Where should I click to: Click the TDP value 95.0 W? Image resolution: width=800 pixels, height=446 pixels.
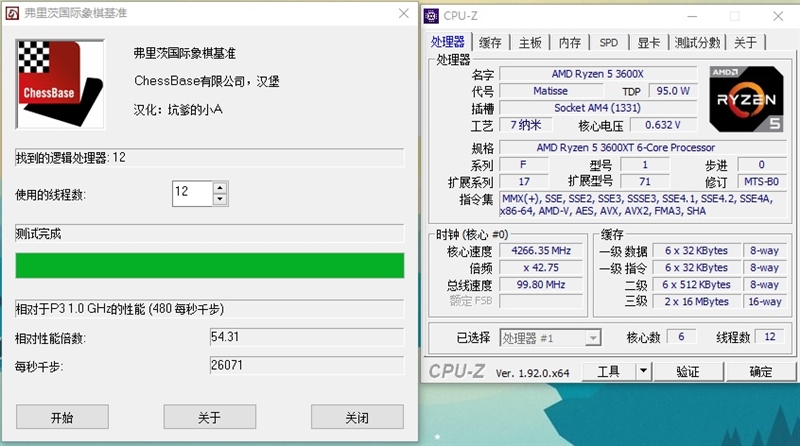(x=673, y=91)
